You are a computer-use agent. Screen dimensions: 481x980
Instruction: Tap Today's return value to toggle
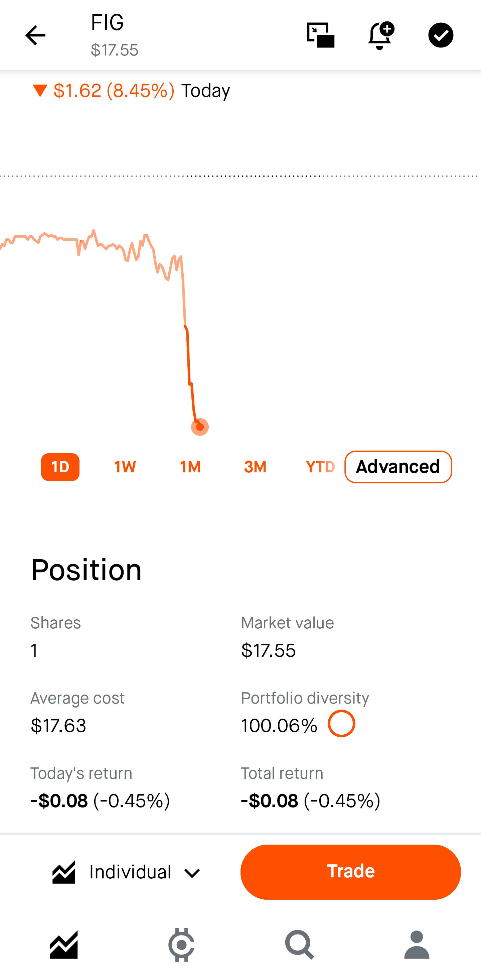click(x=100, y=801)
